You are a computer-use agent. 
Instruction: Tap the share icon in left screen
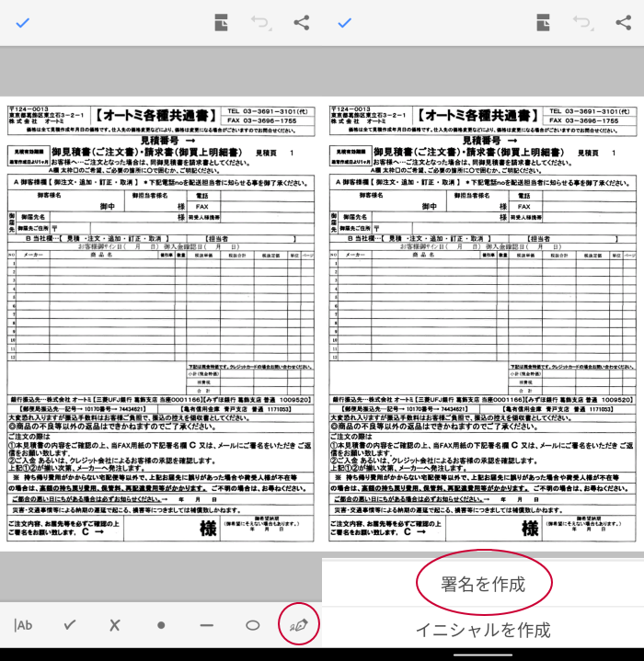(x=302, y=23)
